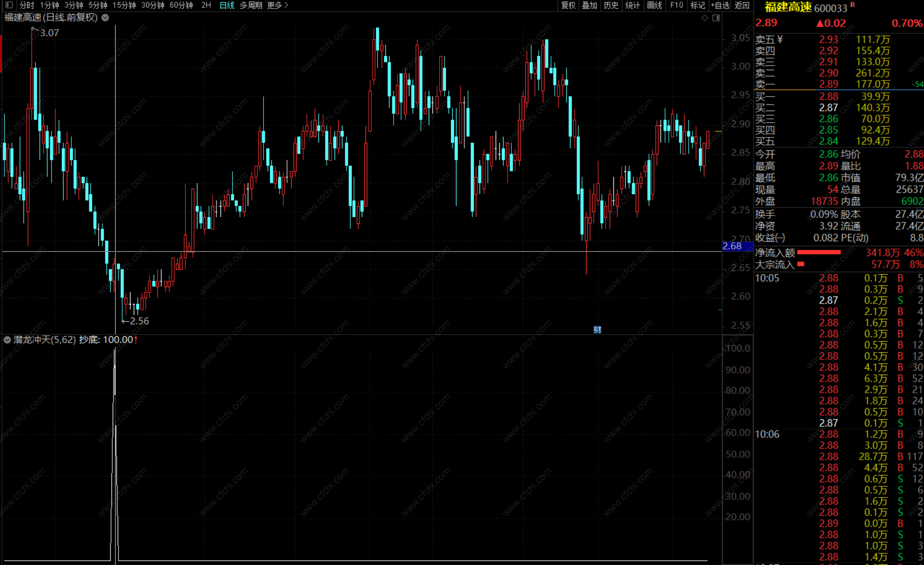This screenshot has height=565, width=924.
Task: Add the stock with +自选 button
Action: (x=720, y=5)
